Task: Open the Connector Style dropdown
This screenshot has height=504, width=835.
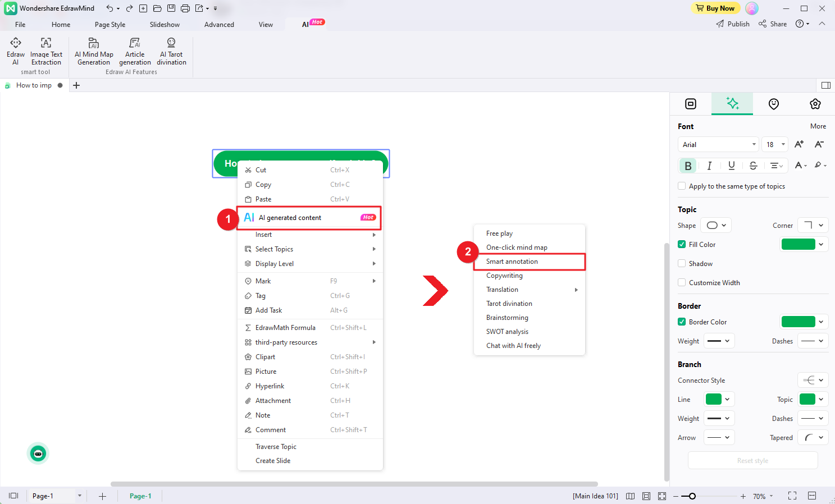Action: (x=813, y=380)
